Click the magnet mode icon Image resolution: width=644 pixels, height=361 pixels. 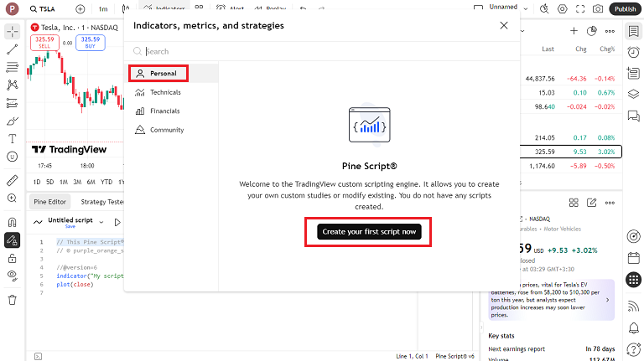(13, 222)
